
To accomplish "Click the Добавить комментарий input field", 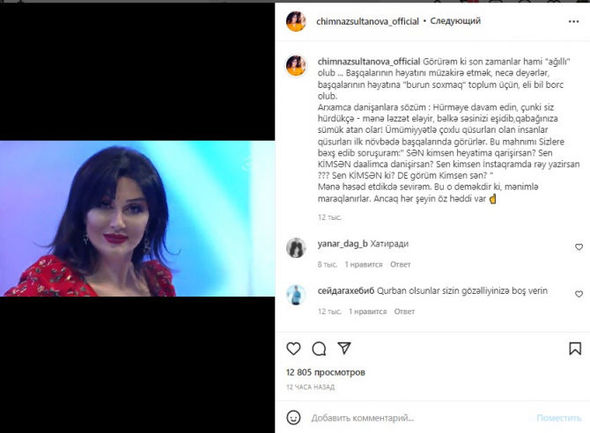I will pos(420,418).
